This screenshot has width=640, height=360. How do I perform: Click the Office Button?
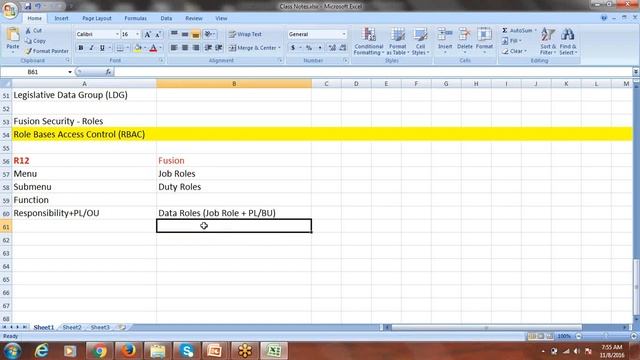[x=10, y=10]
